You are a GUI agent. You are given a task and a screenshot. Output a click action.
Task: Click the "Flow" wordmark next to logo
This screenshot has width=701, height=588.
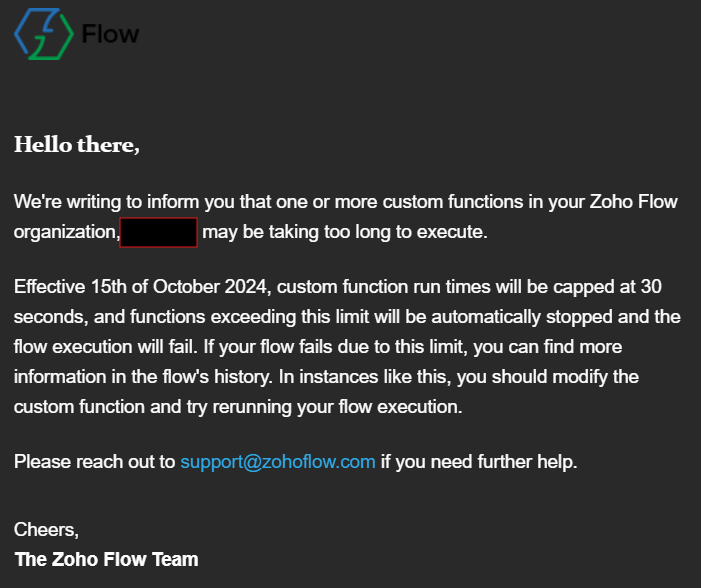pyautogui.click(x=110, y=34)
